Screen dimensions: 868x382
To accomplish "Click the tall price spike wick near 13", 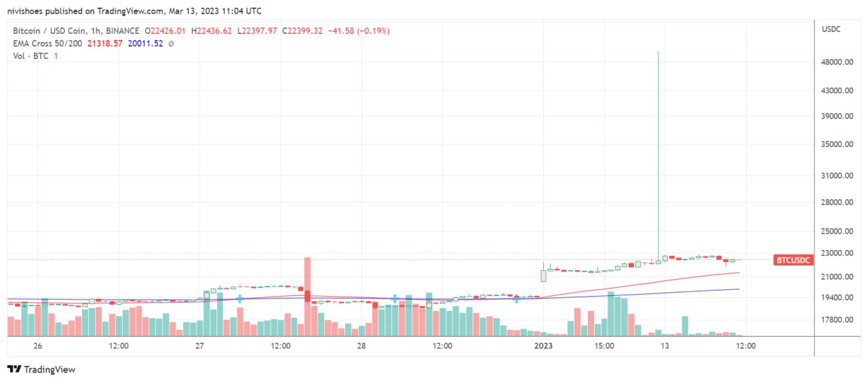I will 658,156.
